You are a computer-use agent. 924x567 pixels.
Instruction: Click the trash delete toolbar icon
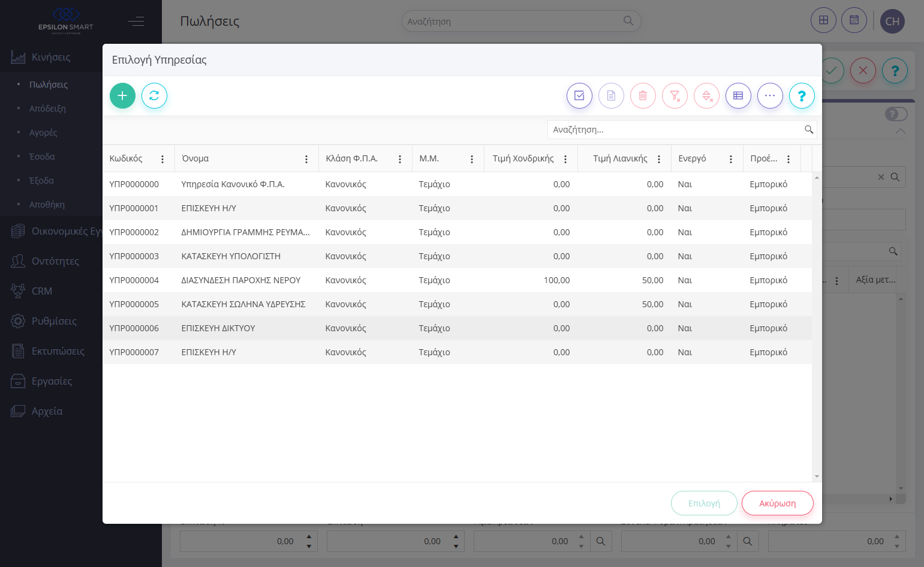[x=643, y=95]
